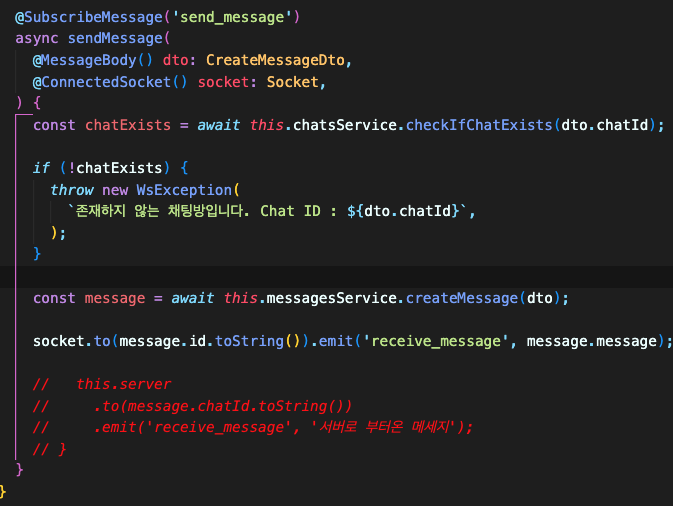Click the createMessage method call
This screenshot has width=673, height=506.
point(462,298)
